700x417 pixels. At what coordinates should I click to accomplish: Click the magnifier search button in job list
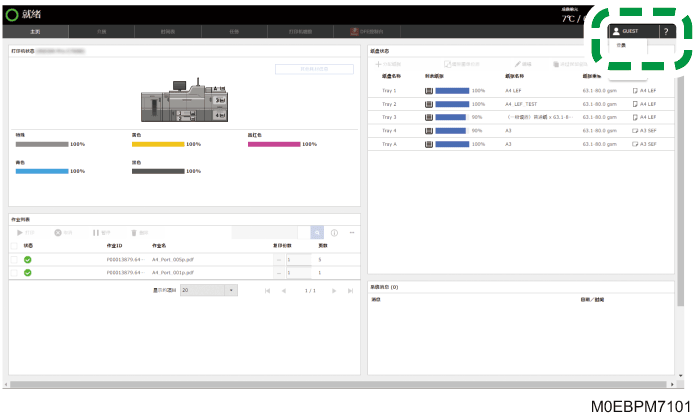pyautogui.click(x=317, y=233)
